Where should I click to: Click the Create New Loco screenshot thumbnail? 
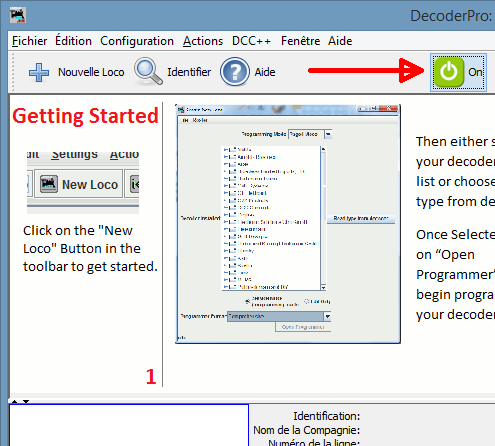[x=288, y=224]
